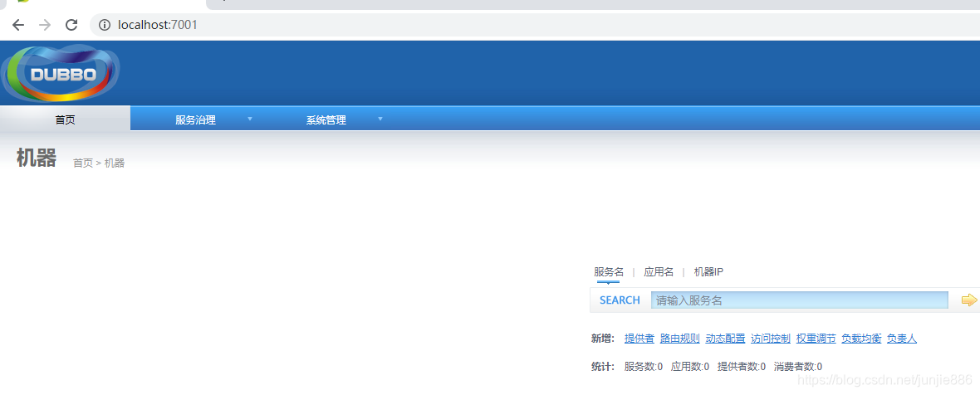
Task: Reload the page with the refresh icon
Action: pos(72,25)
